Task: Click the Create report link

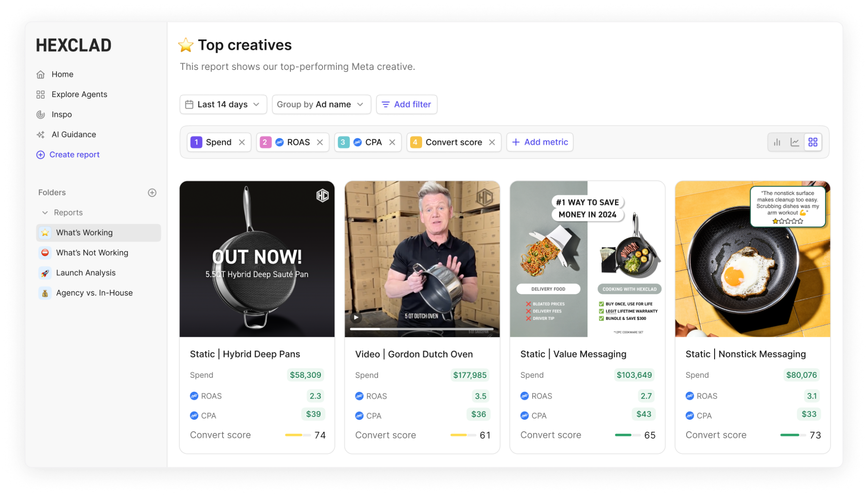Action: pos(74,155)
